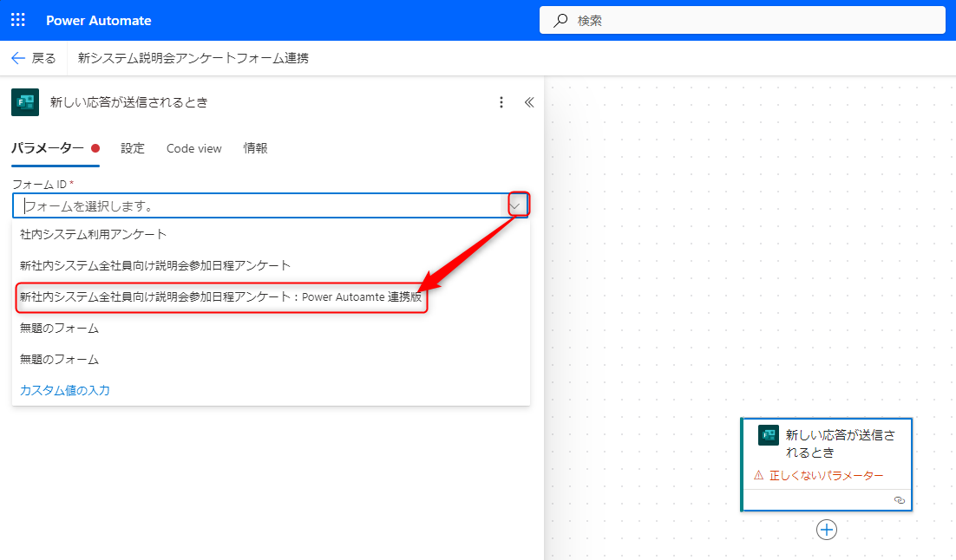Screen dimensions: 956x560
Task: Click the Forms icon on the trigger card
Action: [x=769, y=435]
